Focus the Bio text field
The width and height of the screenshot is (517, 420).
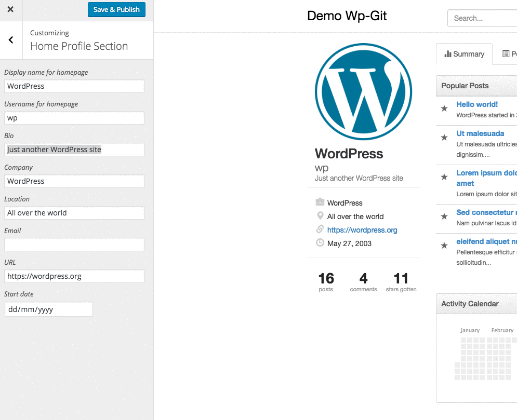[x=74, y=150]
